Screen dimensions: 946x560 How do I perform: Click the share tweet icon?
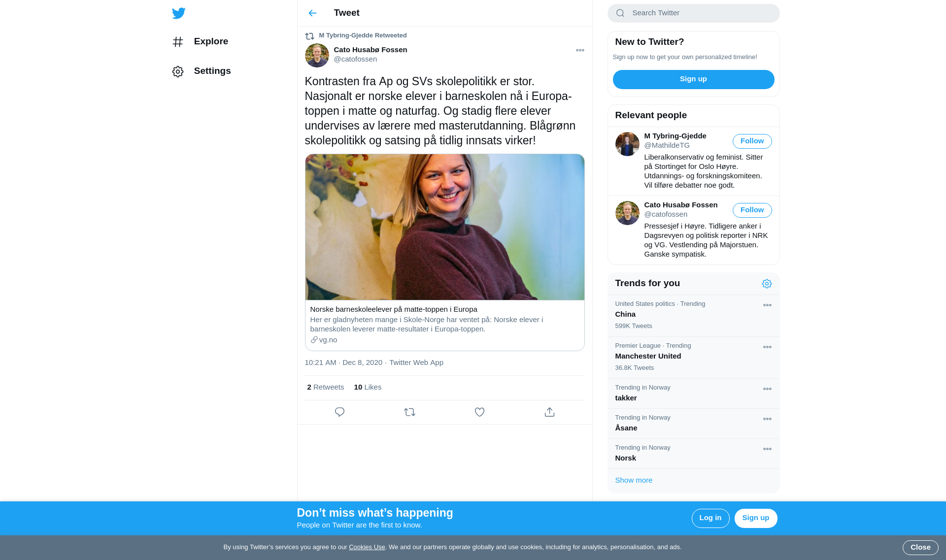point(549,412)
